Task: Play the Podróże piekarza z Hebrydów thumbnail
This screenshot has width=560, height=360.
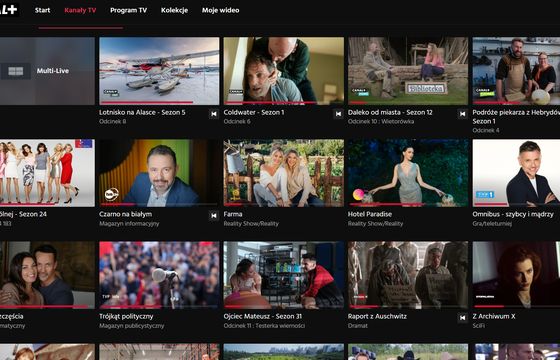Action: [516, 71]
